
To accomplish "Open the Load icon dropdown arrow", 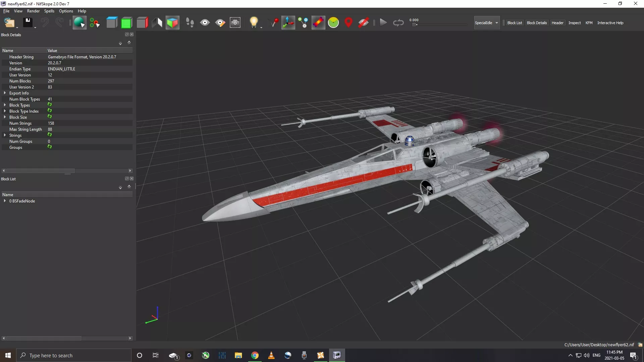I will (17, 27).
